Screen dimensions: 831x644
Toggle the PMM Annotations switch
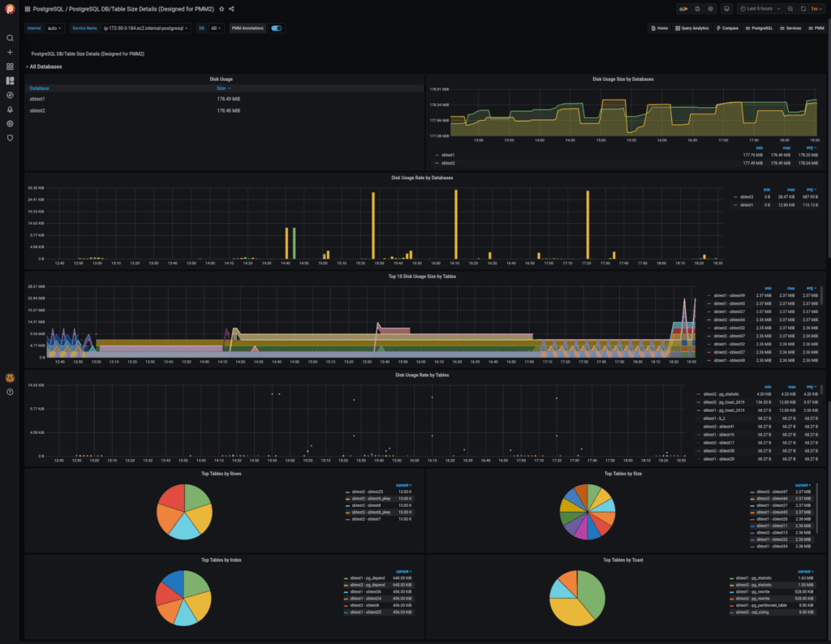276,28
